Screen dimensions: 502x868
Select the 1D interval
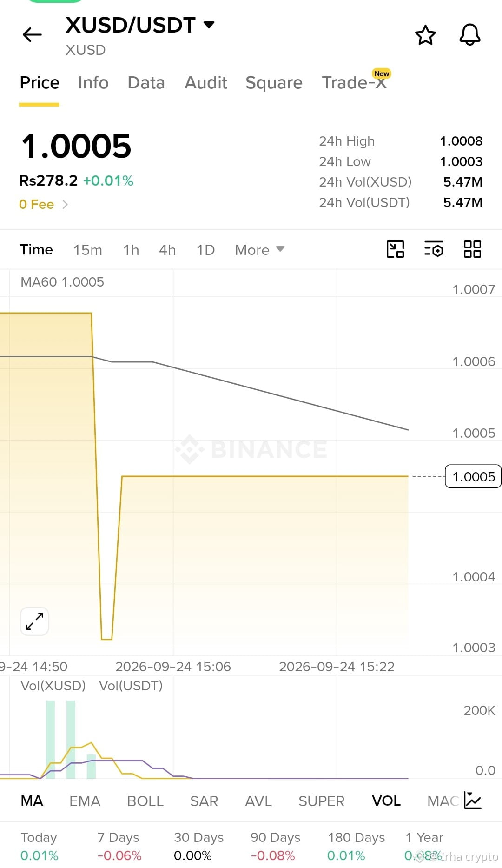click(205, 250)
